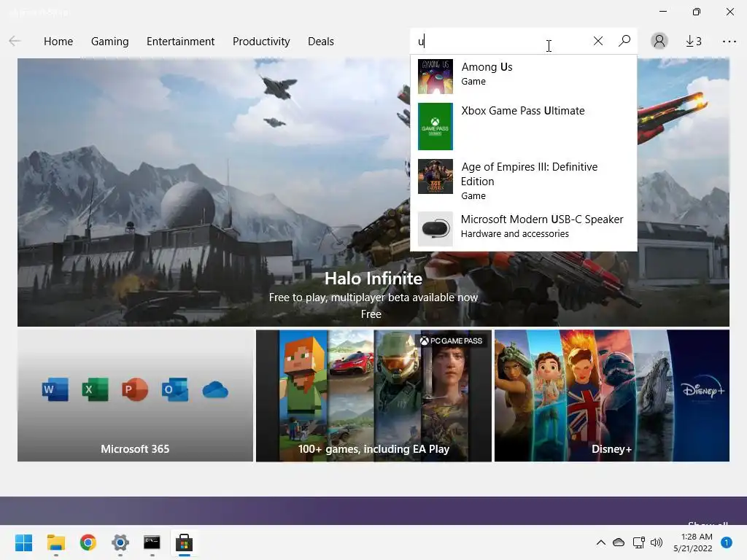This screenshot has width=747, height=560.
Task: Click the OneDrive cloud icon in tile
Action: click(x=215, y=390)
